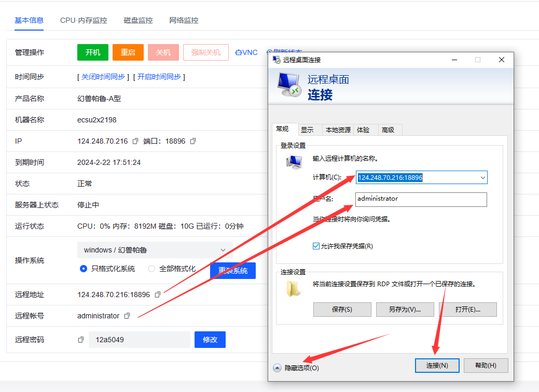Click the 用户名 input field
Viewport: 539px width, 392px height.
pyautogui.click(x=421, y=199)
